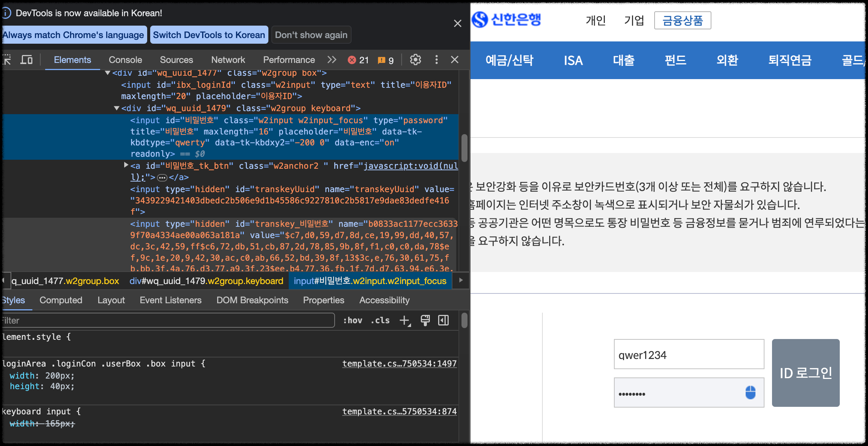Show more DevTools tabs chevron
This screenshot has width=868, height=446.
click(x=332, y=60)
